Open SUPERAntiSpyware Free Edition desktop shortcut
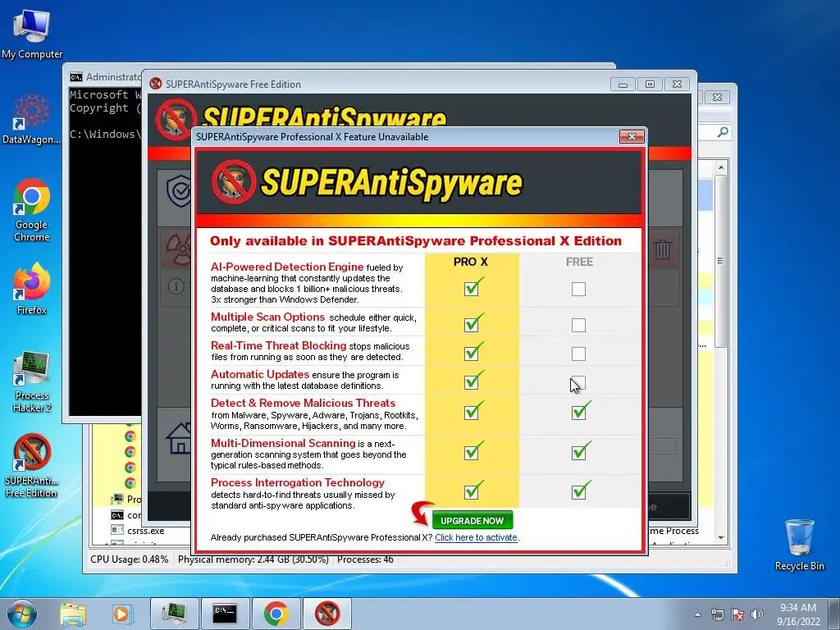Viewport: 840px width, 630px height. pyautogui.click(x=32, y=466)
